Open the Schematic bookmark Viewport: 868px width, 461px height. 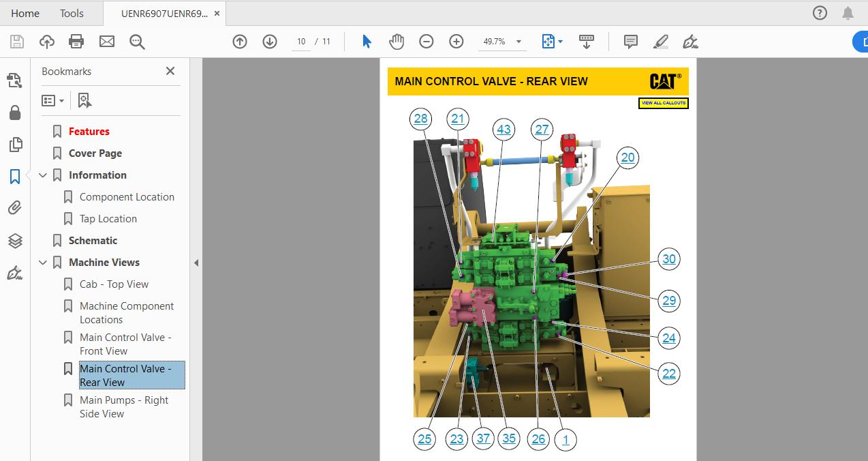93,241
